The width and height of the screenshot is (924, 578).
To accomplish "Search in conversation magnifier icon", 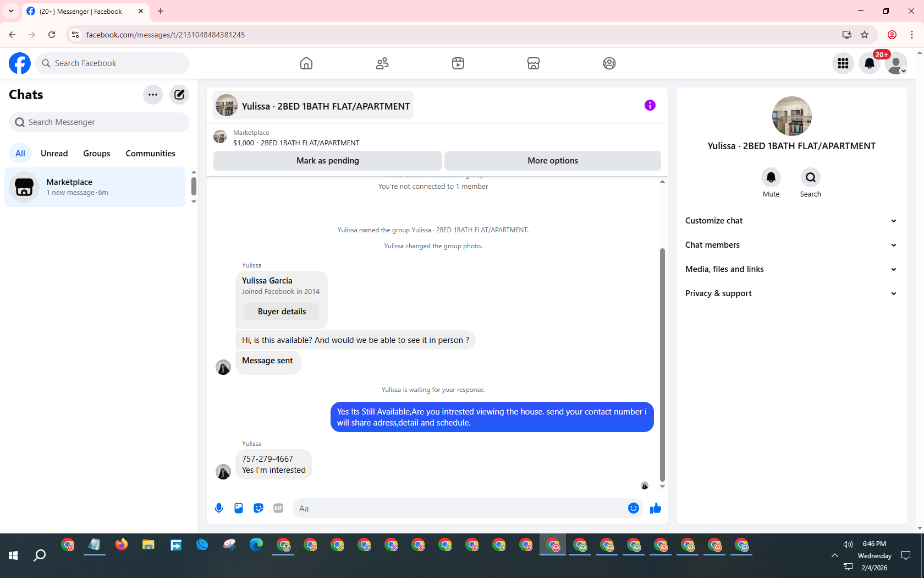I will click(x=811, y=177).
